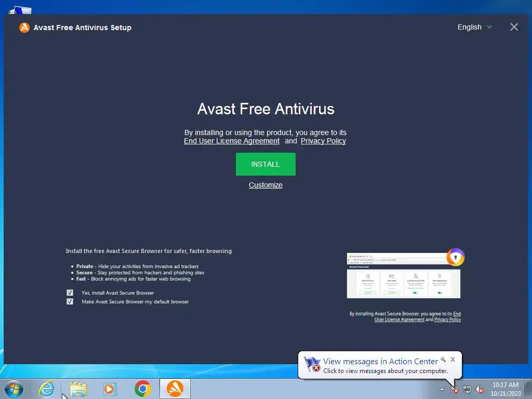Click the green INSTALL button
The image size is (532, 399).
(265, 164)
